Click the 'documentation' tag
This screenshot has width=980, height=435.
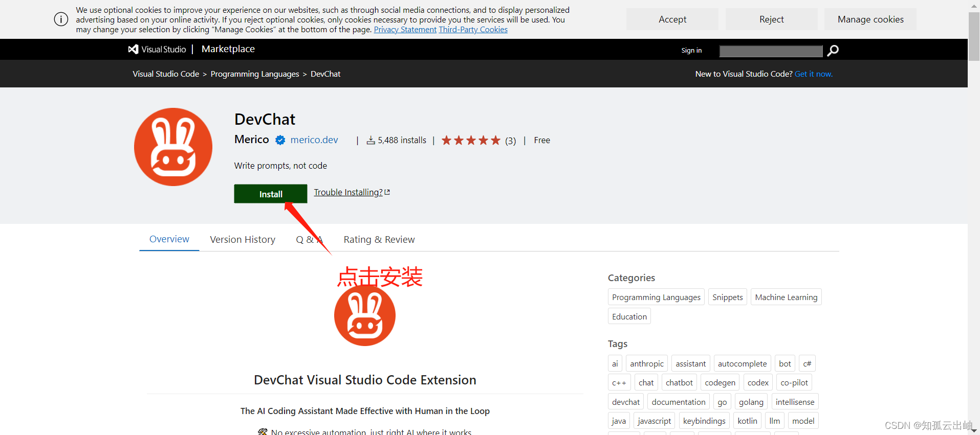[679, 402]
